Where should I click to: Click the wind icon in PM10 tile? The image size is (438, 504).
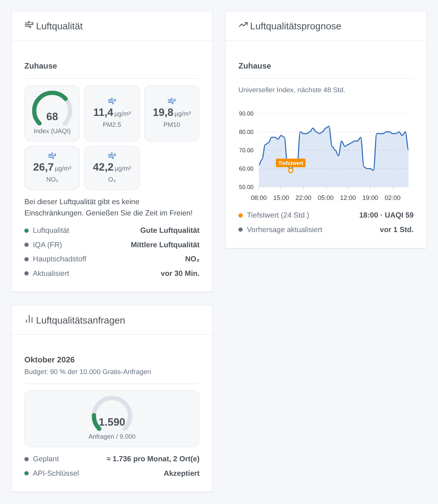(172, 101)
